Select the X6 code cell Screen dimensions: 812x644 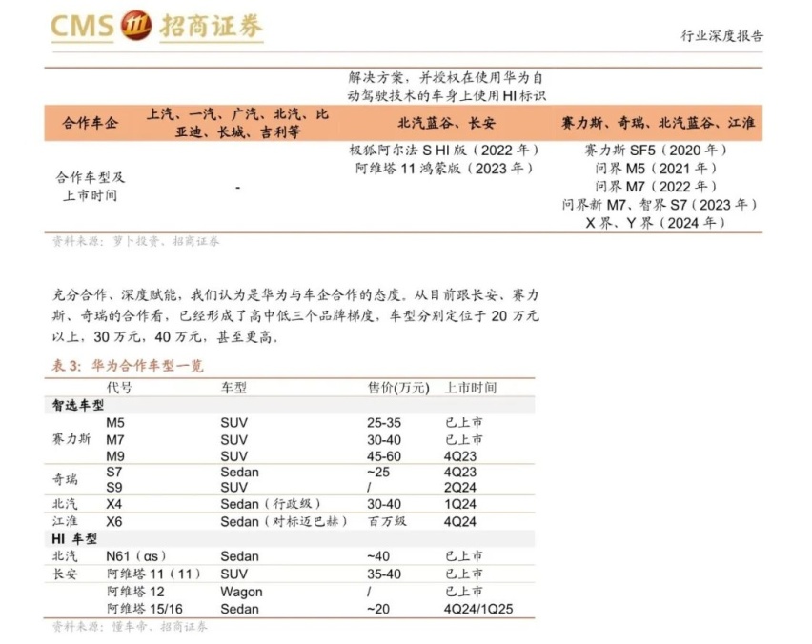click(114, 522)
